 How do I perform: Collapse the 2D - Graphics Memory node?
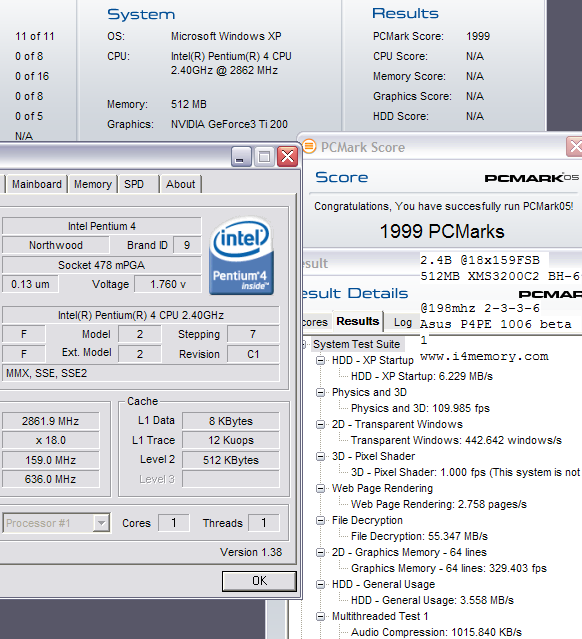(x=321, y=553)
